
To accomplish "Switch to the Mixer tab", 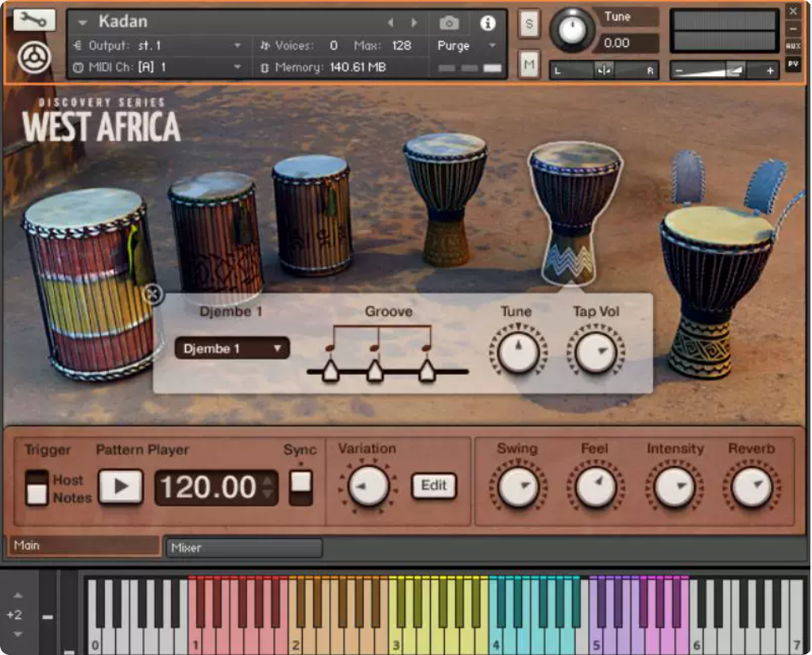I will 244,547.
